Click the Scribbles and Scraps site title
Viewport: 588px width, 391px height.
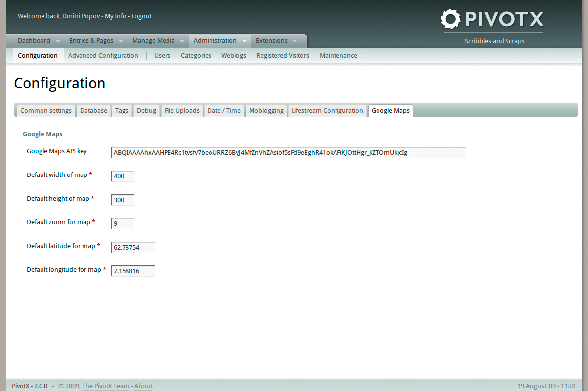click(x=495, y=41)
